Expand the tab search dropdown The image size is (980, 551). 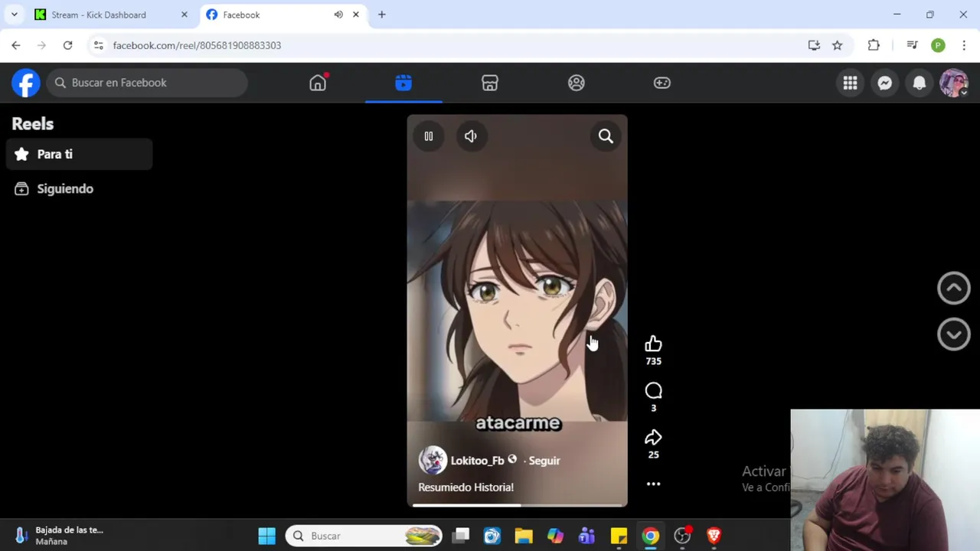pos(14,15)
